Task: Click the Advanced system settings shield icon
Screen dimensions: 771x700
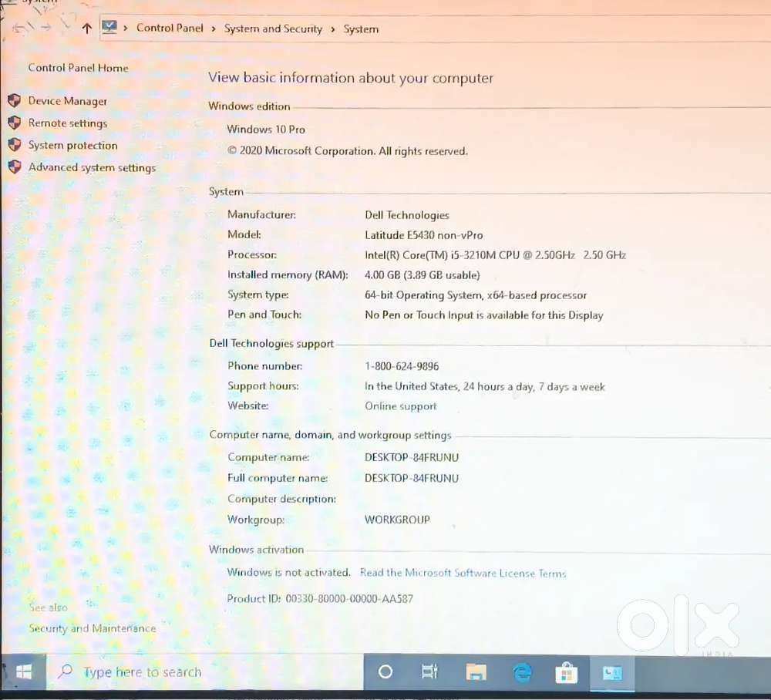Action: pos(14,167)
